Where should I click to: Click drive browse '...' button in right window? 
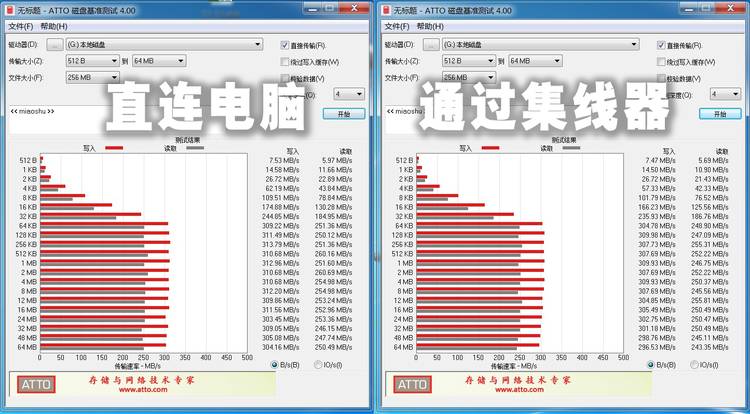(x=431, y=45)
